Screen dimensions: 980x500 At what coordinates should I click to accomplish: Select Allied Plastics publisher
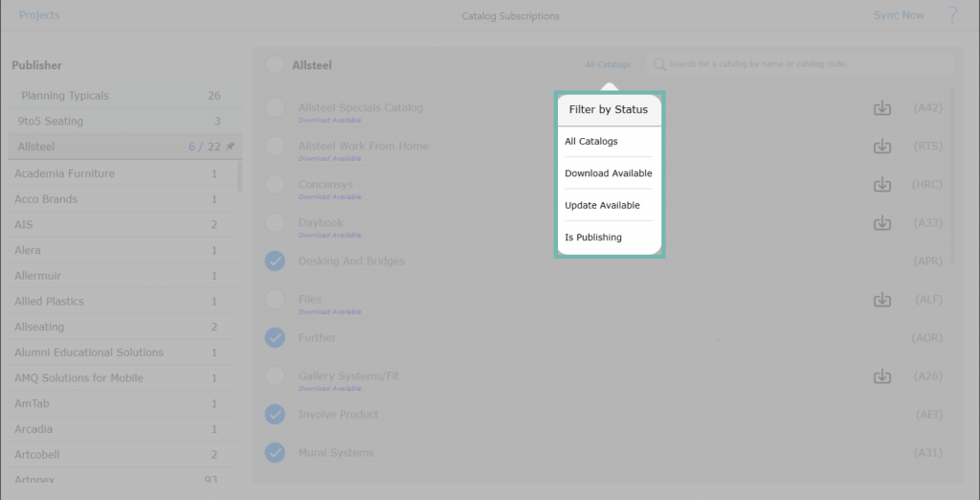pyautogui.click(x=123, y=302)
